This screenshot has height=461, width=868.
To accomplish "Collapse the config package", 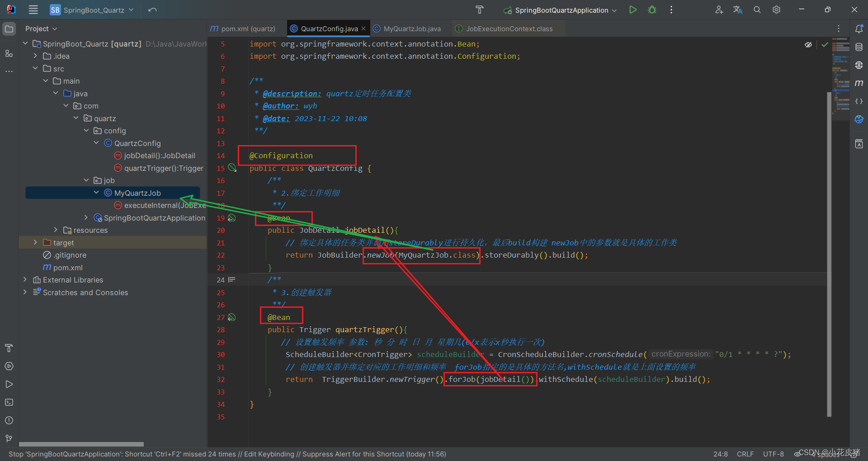I will click(86, 131).
